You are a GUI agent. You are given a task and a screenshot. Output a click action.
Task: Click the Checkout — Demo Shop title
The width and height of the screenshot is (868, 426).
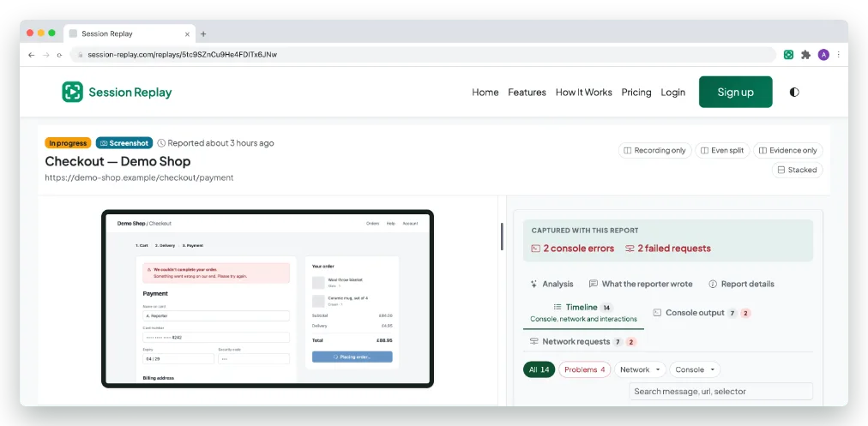click(118, 161)
